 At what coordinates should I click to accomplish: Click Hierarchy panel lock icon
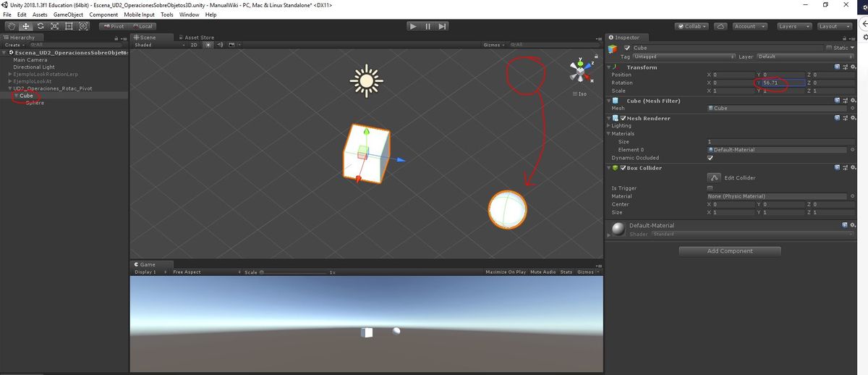pos(116,38)
